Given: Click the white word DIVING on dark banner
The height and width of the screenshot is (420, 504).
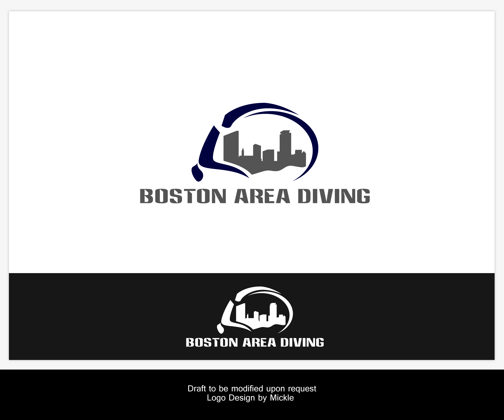Looking at the screenshot, I should (302, 342).
